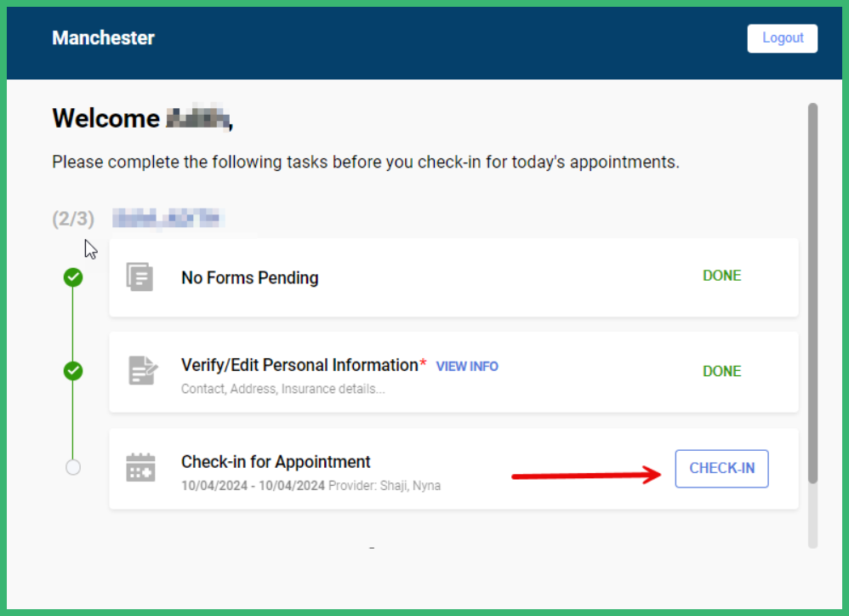Select the No Forms Pending card
Screen dimensions: 849x616
[x=453, y=277]
